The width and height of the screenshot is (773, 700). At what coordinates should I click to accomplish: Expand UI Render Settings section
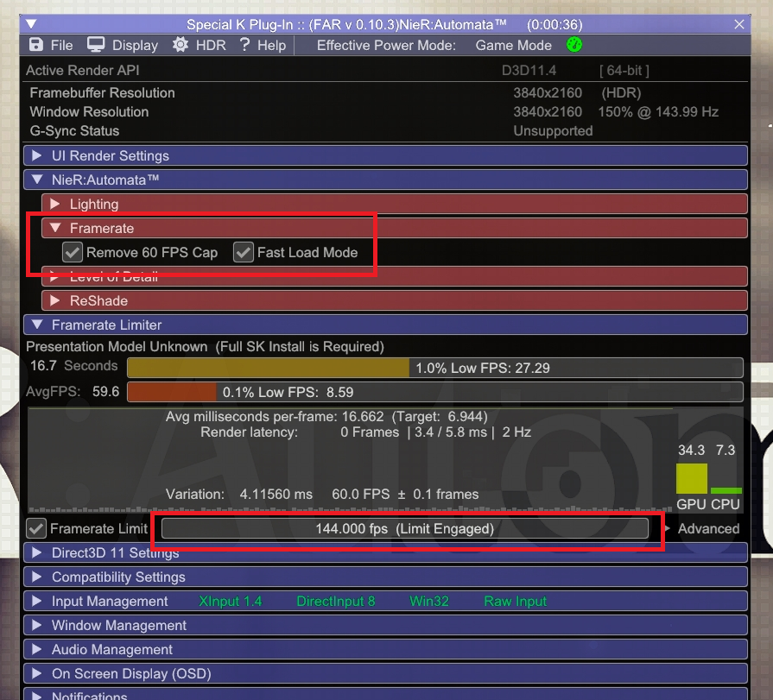pos(385,155)
